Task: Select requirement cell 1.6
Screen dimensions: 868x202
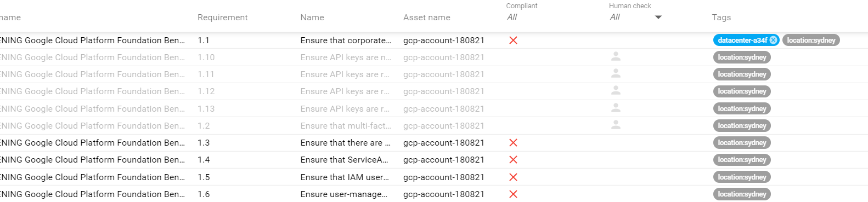Action: [x=204, y=194]
